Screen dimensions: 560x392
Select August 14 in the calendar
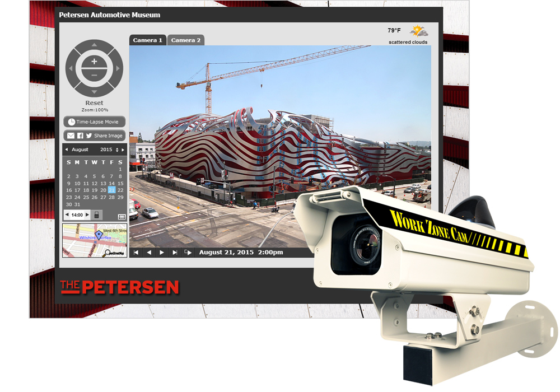click(x=111, y=183)
